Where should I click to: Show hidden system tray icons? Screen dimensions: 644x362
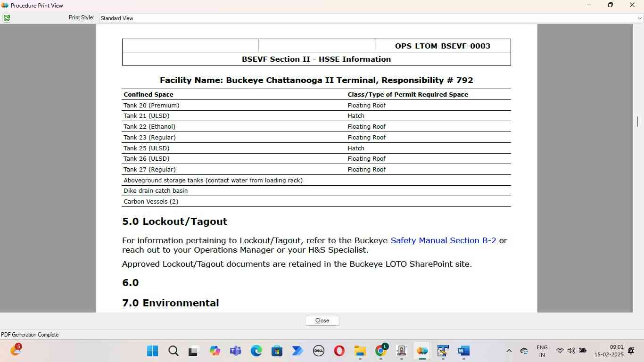point(509,351)
